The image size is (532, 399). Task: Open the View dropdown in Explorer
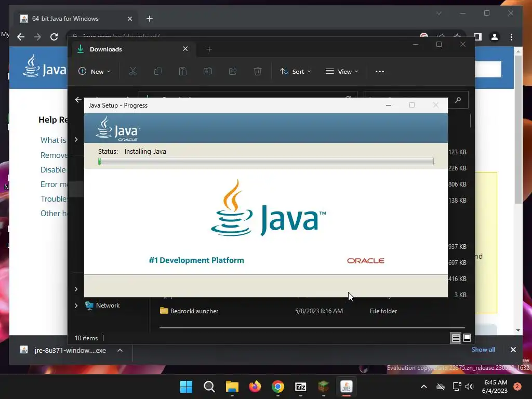[x=342, y=71]
